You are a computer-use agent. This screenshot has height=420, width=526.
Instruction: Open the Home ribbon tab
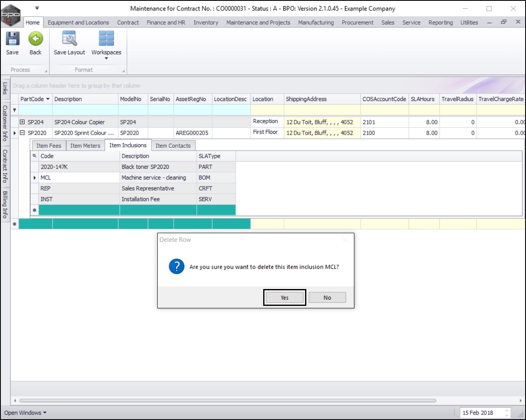coord(32,23)
